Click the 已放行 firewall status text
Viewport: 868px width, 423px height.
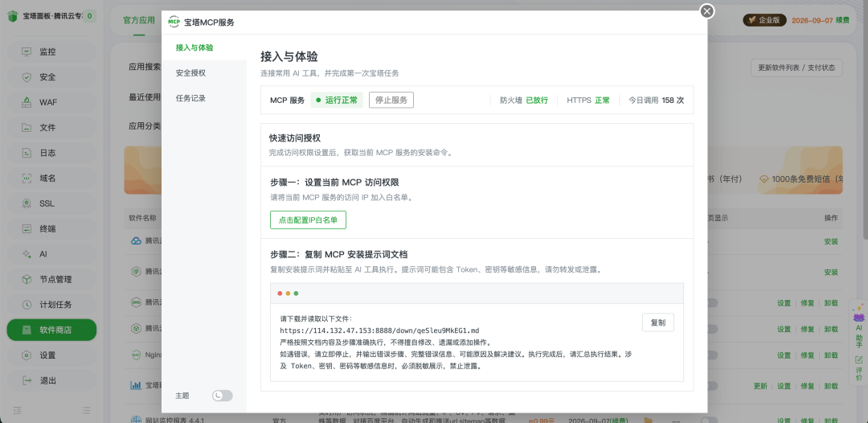pos(537,101)
